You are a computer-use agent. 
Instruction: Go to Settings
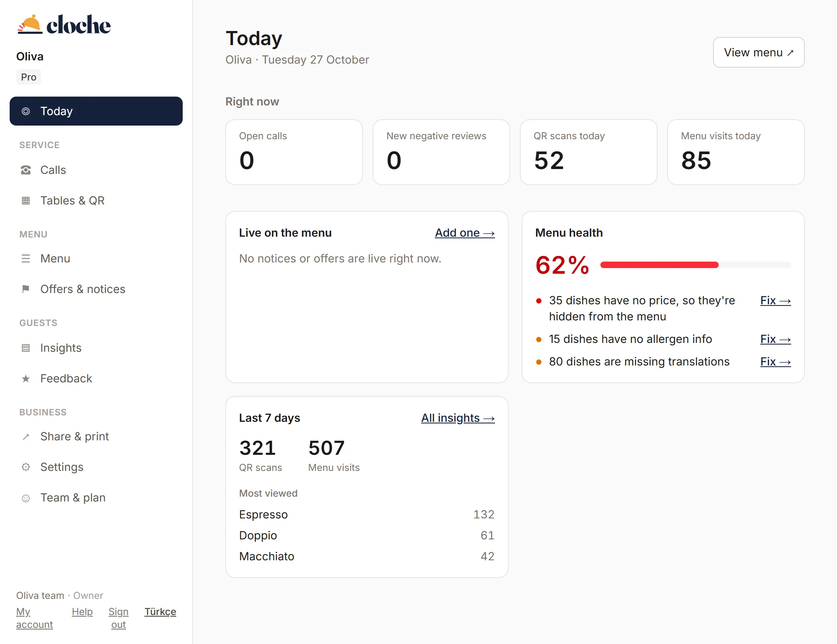click(x=96, y=467)
